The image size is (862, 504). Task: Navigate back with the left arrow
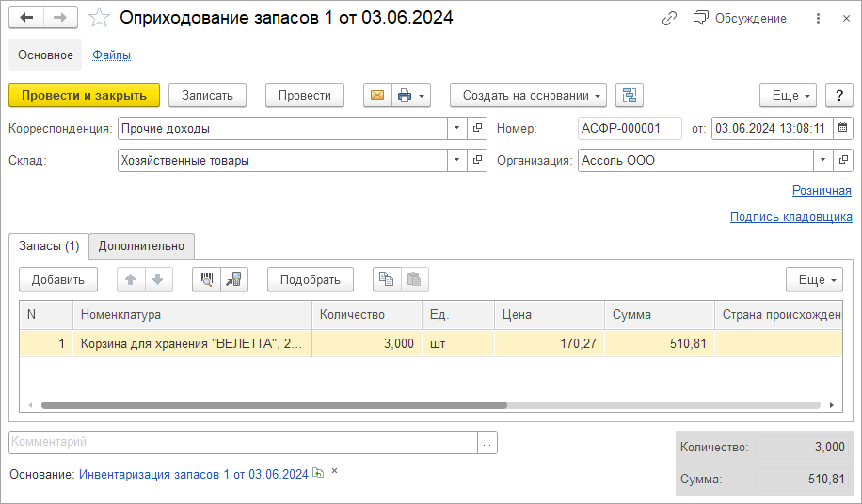coord(26,18)
